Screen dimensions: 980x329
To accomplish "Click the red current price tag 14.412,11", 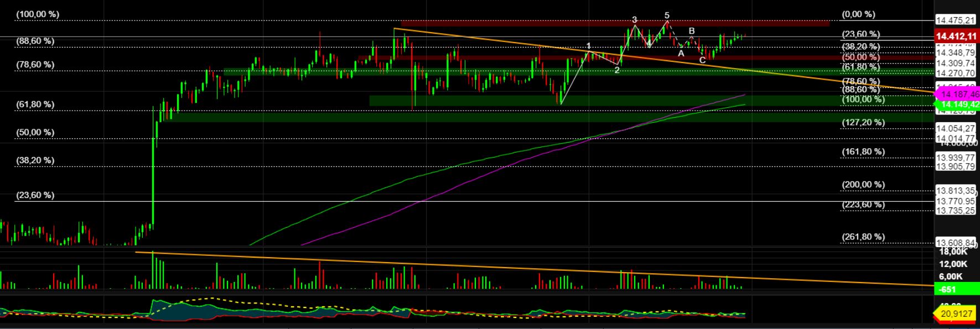I will [x=957, y=36].
